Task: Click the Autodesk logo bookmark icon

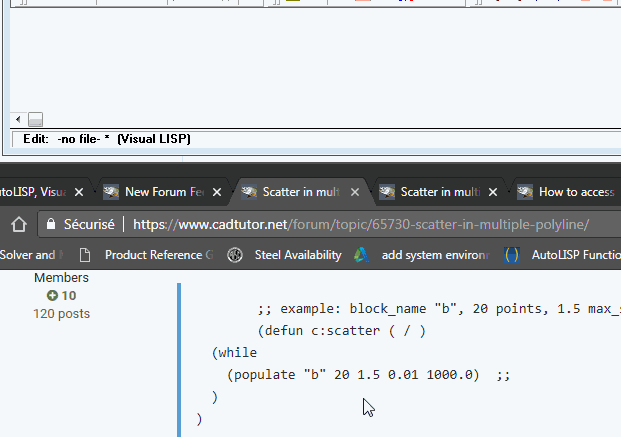Action: 362,255
